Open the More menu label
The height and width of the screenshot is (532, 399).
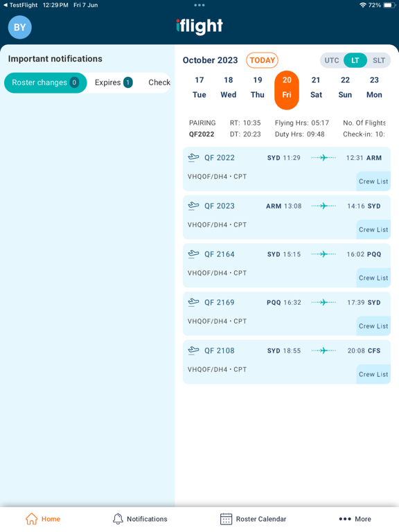363,519
